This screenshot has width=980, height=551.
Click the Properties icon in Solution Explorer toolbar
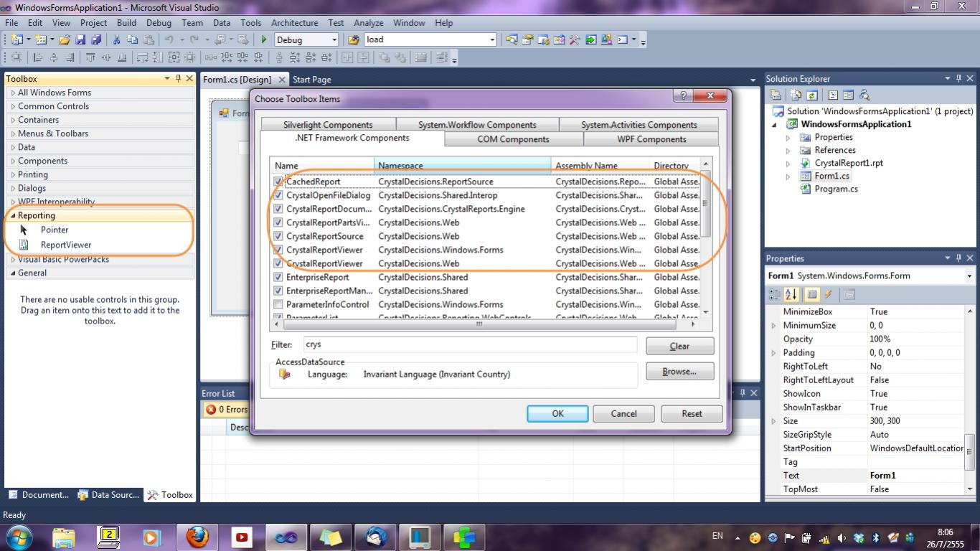coord(776,95)
